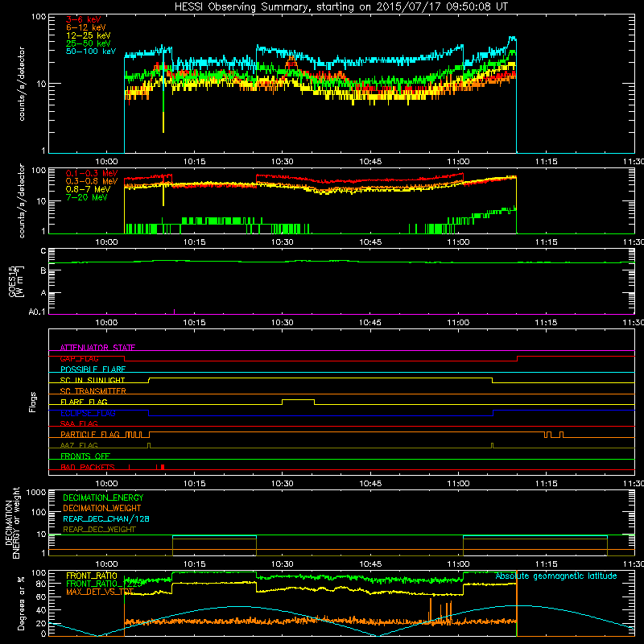Viewport: 644px width, 644px height.
Task: Click the 'Degrees or %' axis title
Action: pyautogui.click(x=21, y=603)
